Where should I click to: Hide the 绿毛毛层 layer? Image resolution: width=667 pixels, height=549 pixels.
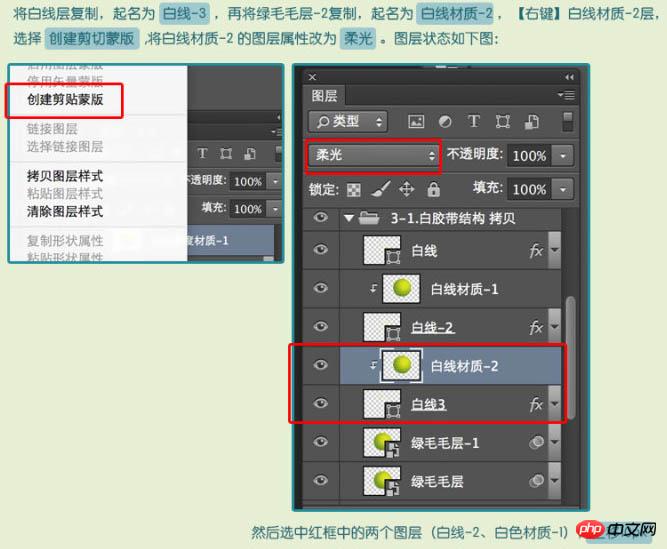click(x=321, y=480)
